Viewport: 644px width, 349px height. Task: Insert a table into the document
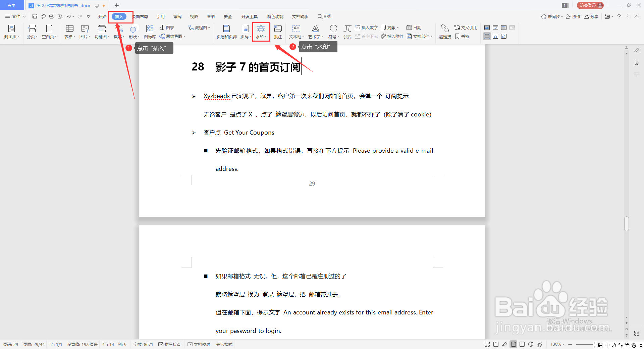(69, 32)
